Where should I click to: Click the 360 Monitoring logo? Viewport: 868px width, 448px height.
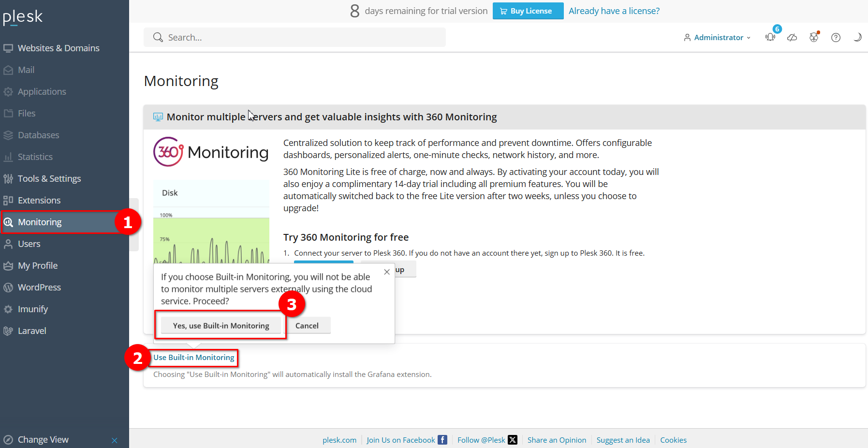pyautogui.click(x=211, y=152)
